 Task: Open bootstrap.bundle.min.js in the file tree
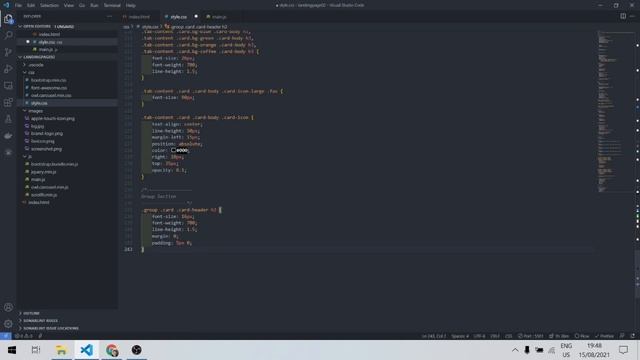(55, 164)
